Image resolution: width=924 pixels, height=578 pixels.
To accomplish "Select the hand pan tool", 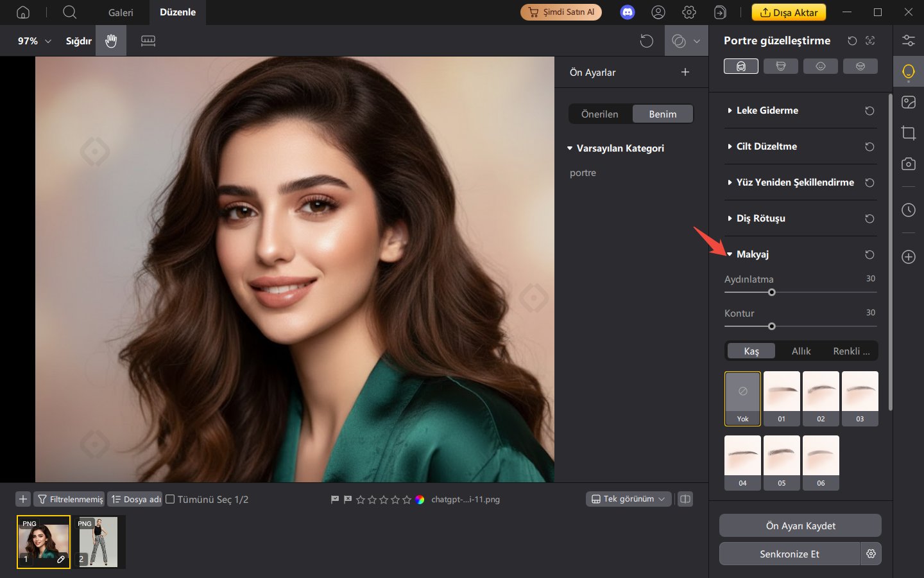I will tap(110, 40).
